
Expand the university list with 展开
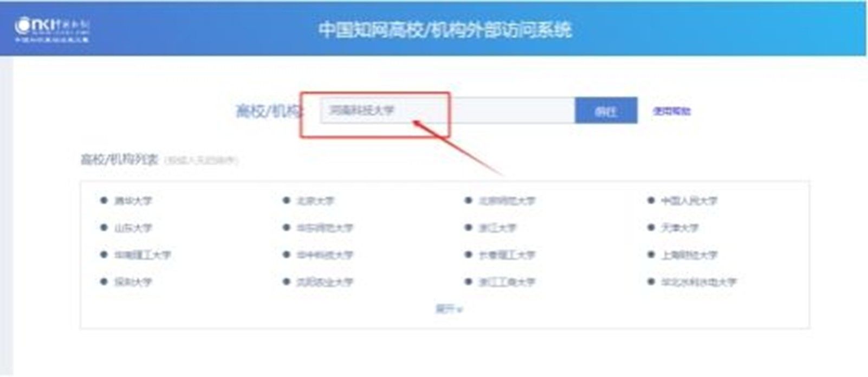[x=449, y=309]
